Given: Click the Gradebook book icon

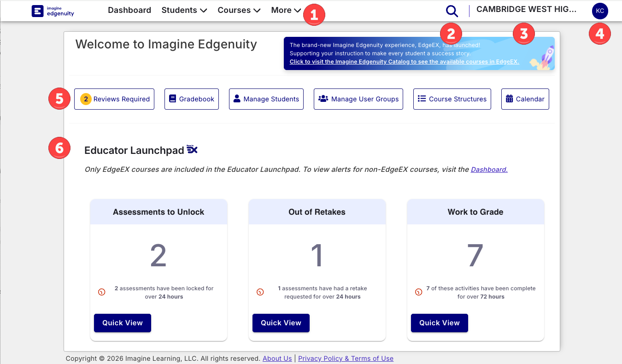Looking at the screenshot, I should [x=173, y=99].
